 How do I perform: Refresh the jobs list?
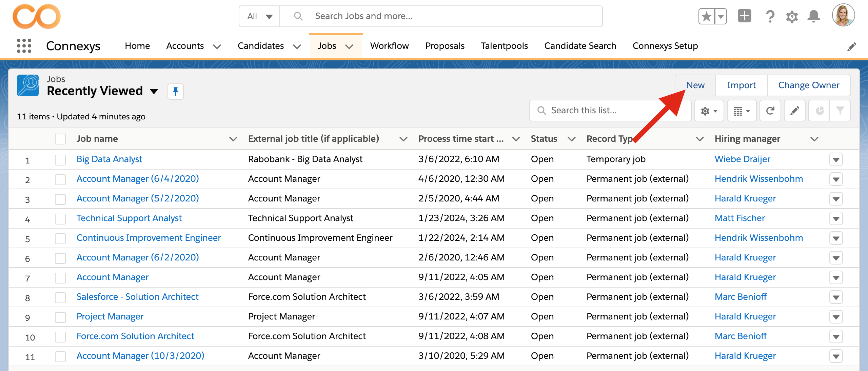[x=770, y=111]
